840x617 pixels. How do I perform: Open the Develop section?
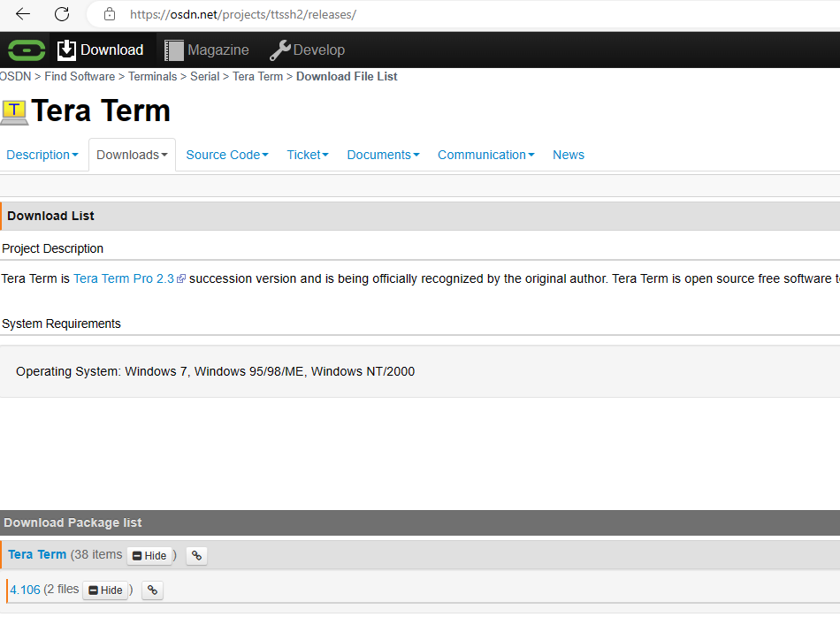(x=307, y=50)
